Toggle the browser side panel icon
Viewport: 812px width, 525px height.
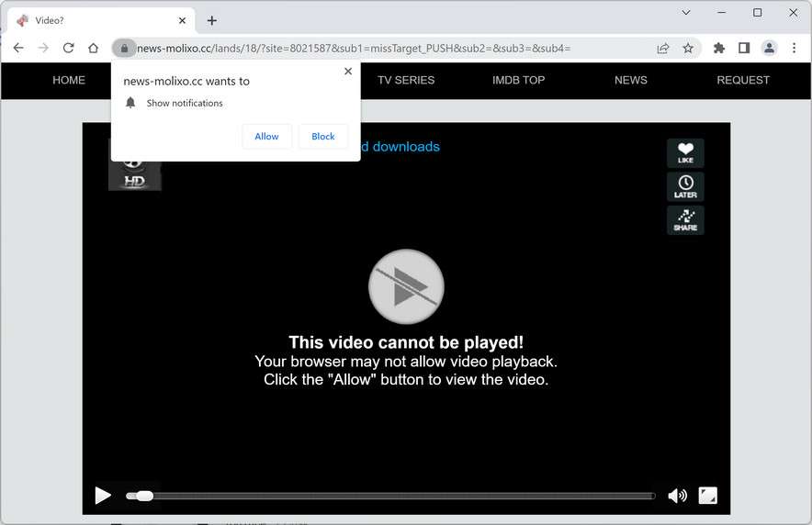click(x=744, y=48)
